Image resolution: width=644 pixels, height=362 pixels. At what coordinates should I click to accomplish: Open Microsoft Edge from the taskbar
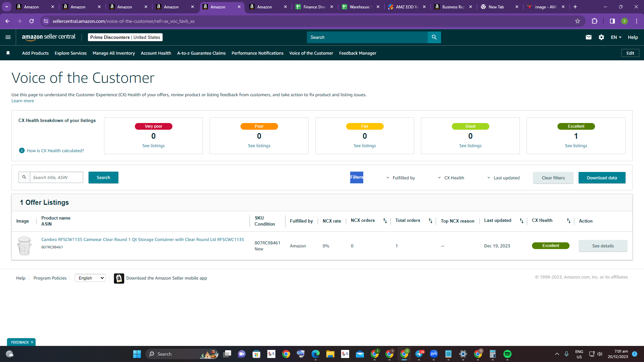tap(316, 354)
